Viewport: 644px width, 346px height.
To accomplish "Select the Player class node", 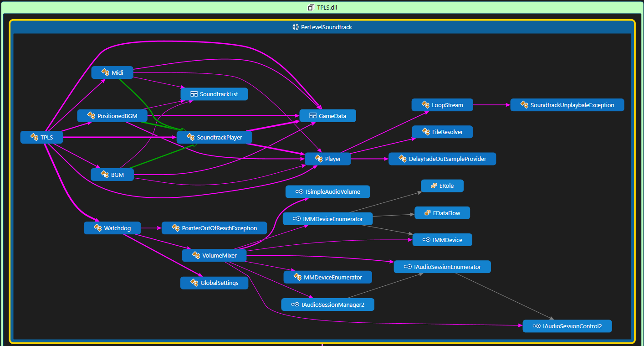I will pyautogui.click(x=328, y=159).
